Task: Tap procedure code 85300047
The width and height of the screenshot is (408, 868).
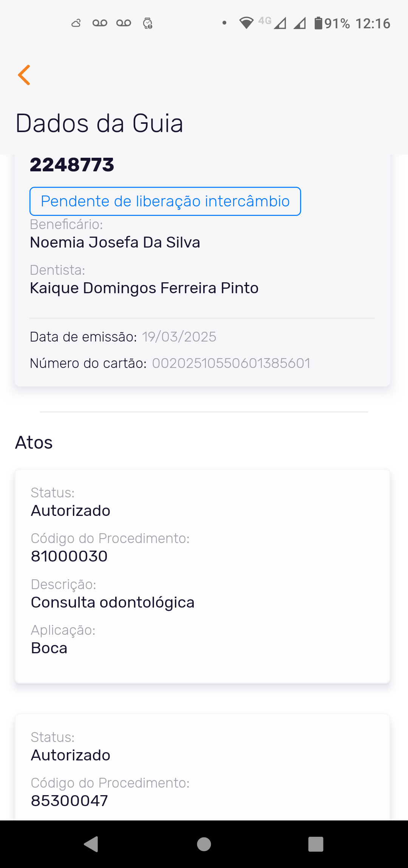Action: [x=69, y=800]
